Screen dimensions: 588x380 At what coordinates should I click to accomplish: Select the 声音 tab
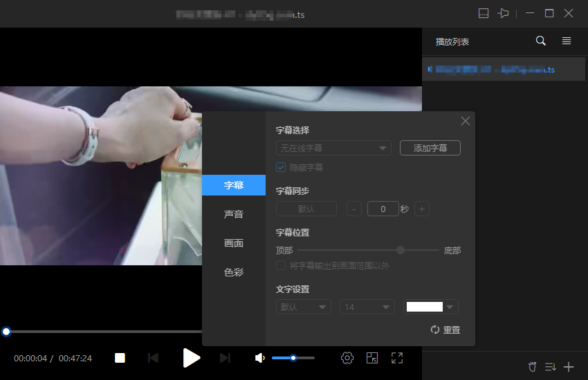[234, 214]
